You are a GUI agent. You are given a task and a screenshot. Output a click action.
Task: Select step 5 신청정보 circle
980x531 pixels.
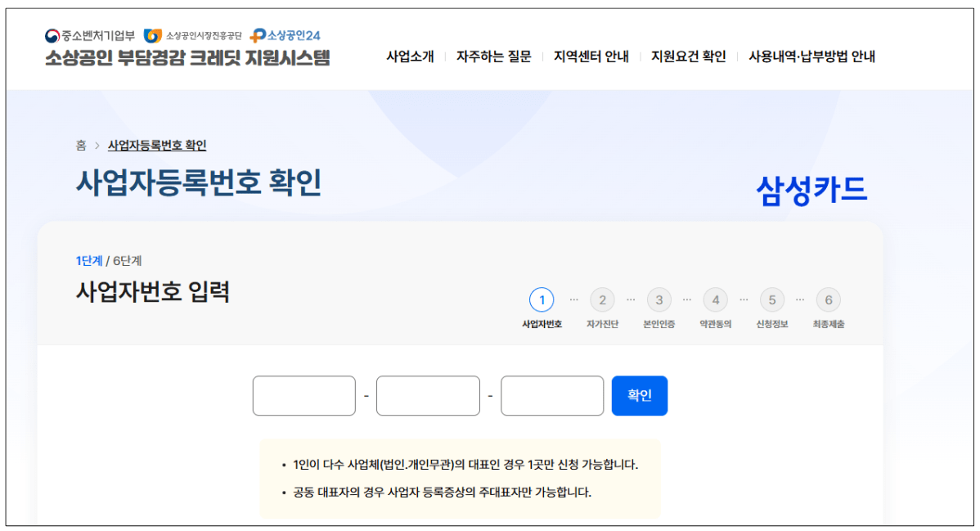(772, 300)
